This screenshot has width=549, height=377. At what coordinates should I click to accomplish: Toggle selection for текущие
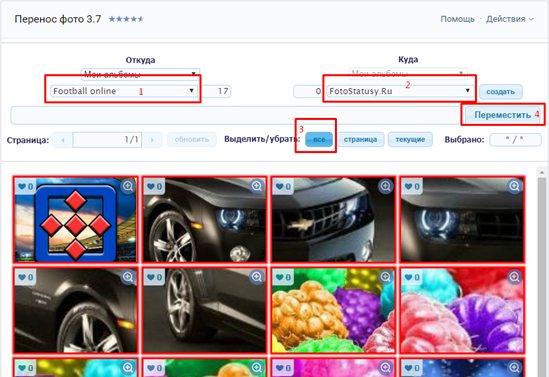click(410, 139)
